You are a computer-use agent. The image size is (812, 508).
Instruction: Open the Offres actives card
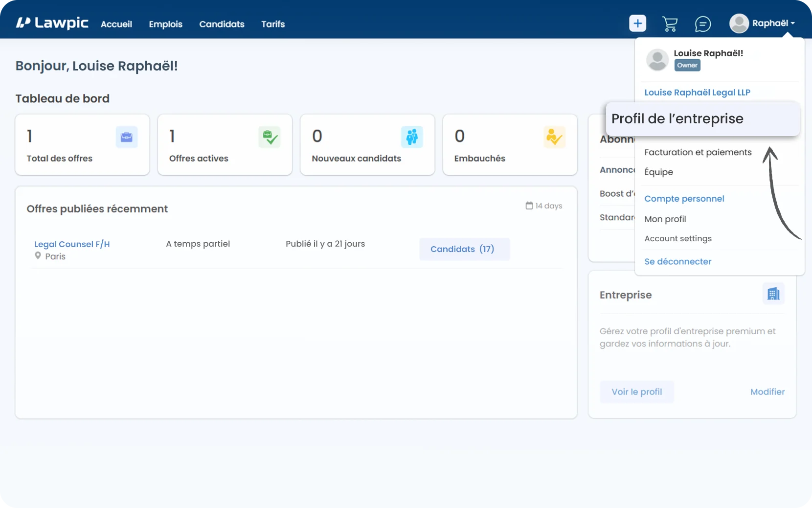coord(225,145)
